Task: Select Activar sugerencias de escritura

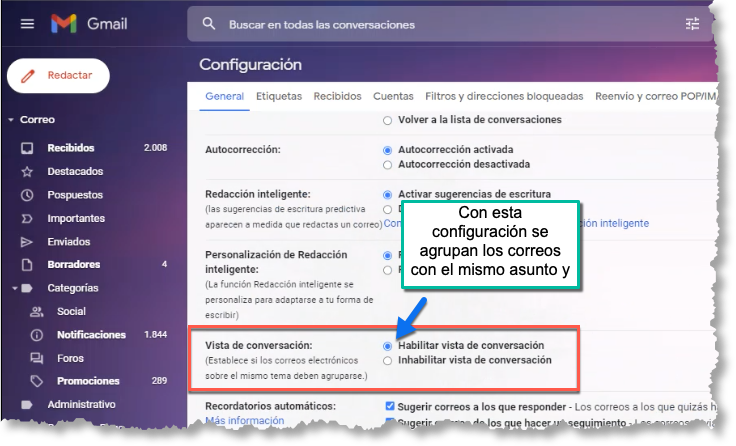Action: [x=387, y=194]
